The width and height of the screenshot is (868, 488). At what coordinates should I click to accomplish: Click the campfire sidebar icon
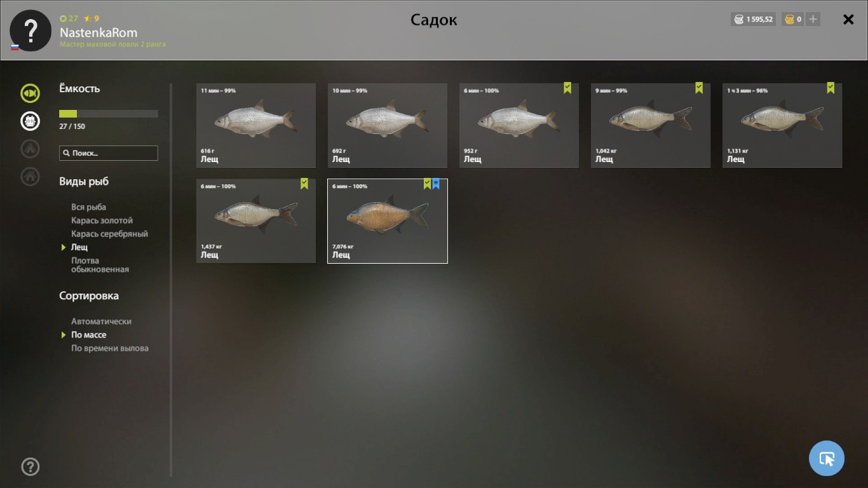coord(30,149)
